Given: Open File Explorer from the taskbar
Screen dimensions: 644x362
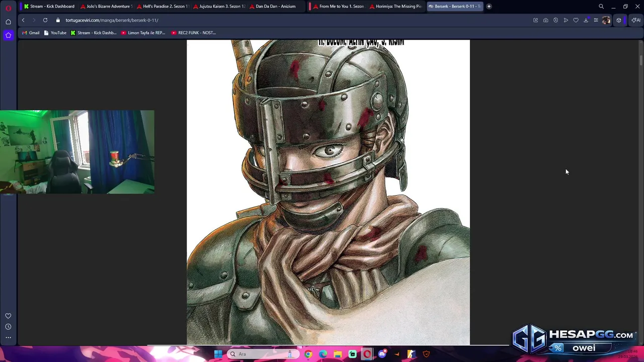Looking at the screenshot, I should point(338,354).
